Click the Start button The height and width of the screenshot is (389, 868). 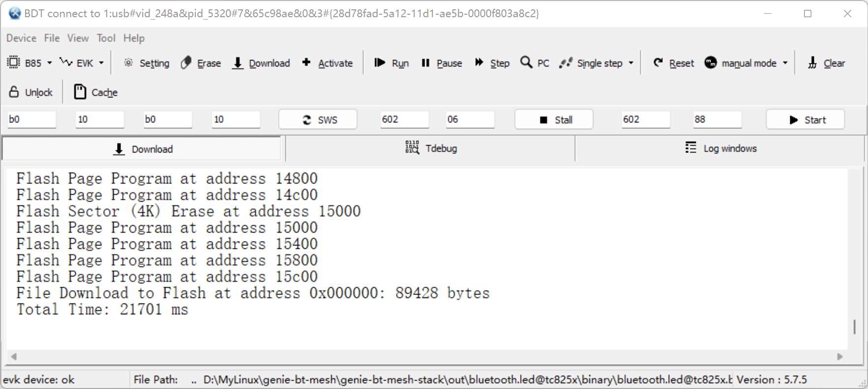(805, 120)
